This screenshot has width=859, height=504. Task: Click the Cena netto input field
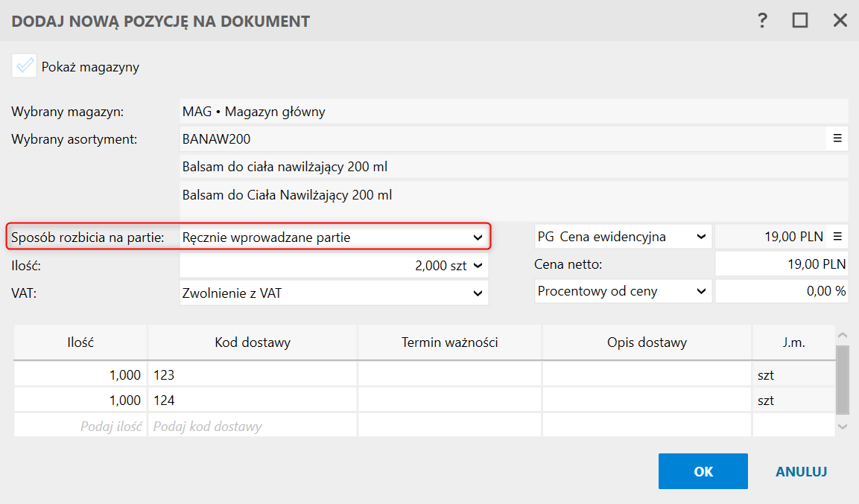coord(781,264)
